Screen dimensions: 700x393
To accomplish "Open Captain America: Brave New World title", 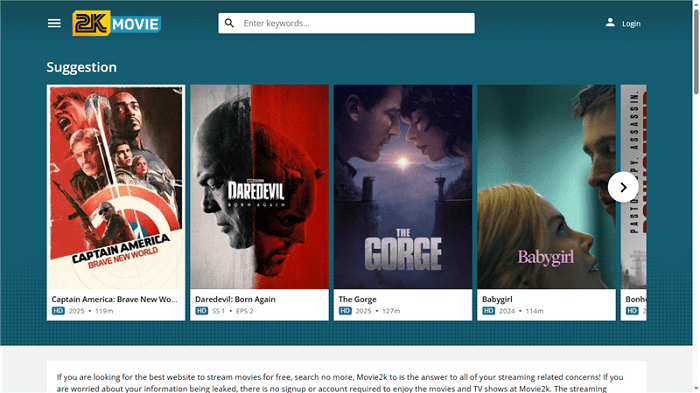I will click(114, 299).
